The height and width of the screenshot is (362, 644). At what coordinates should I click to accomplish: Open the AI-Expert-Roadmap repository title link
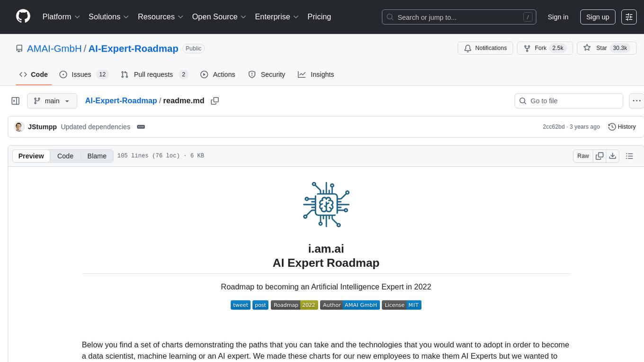133,48
